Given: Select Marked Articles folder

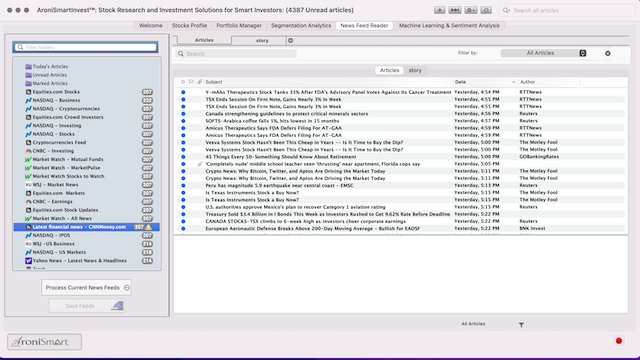Looking at the screenshot, I should click(50, 83).
